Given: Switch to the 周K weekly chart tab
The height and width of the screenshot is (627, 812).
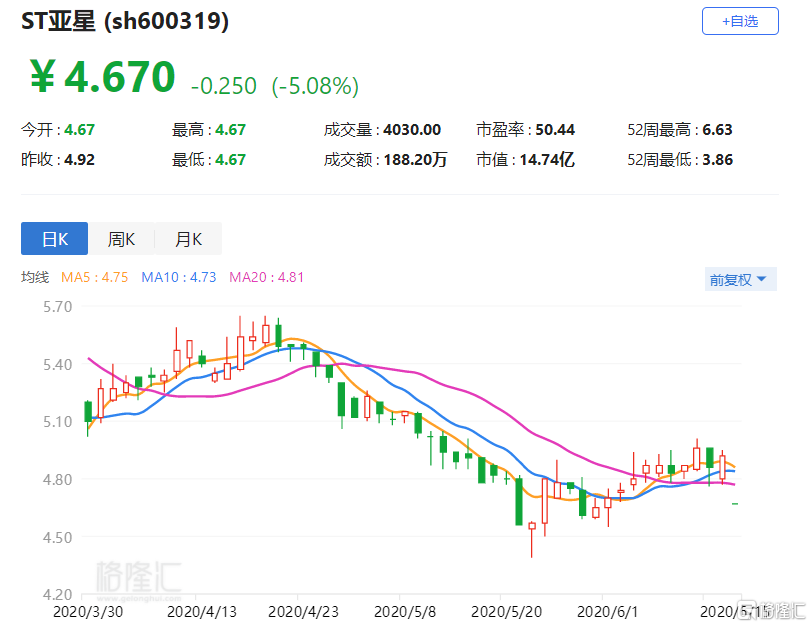Looking at the screenshot, I should pyautogui.click(x=121, y=239).
